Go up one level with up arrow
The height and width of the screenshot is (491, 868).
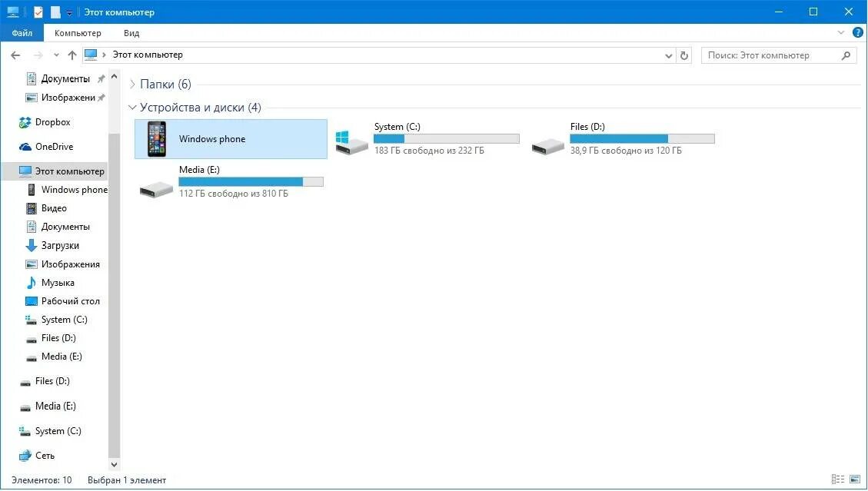(x=72, y=55)
